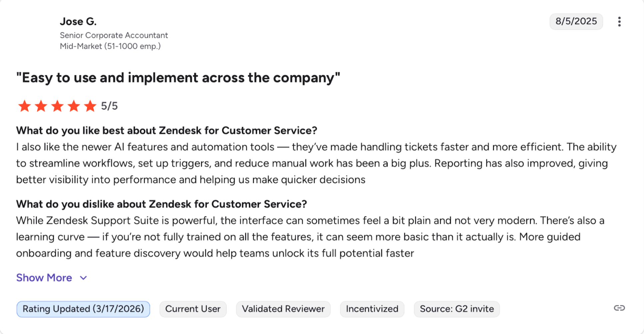
Task: Click the copy review link icon
Action: 619,308
